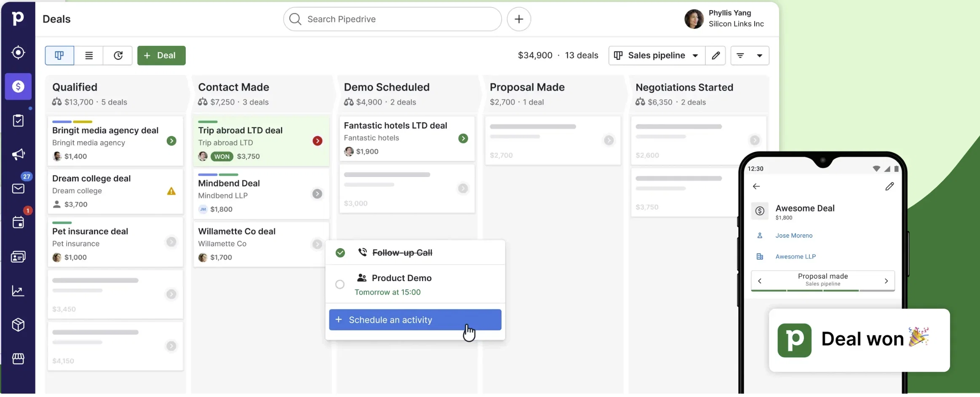980x397 pixels.
Task: Tap previous stage chevron on phone
Action: point(760,281)
